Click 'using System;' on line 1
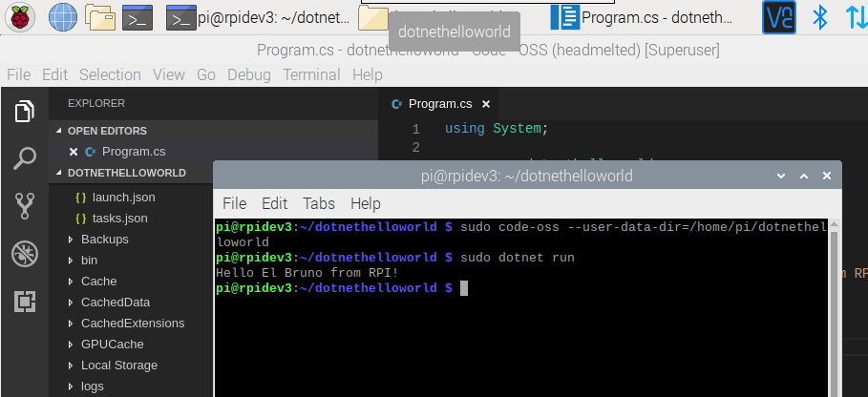 pyautogui.click(x=497, y=129)
